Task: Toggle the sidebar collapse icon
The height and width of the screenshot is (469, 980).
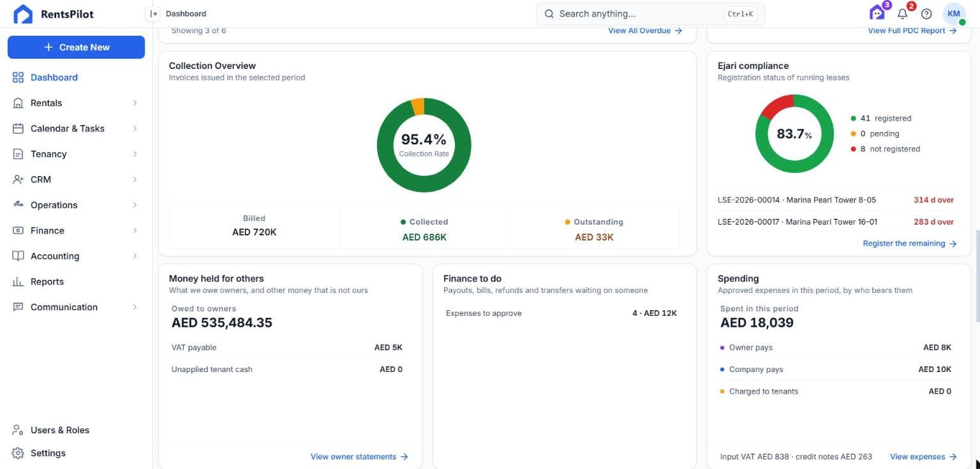Action: 152,13
